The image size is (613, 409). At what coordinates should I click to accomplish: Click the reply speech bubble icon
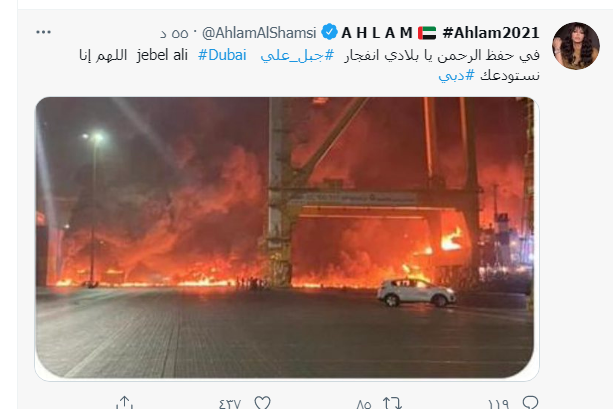[530, 403]
